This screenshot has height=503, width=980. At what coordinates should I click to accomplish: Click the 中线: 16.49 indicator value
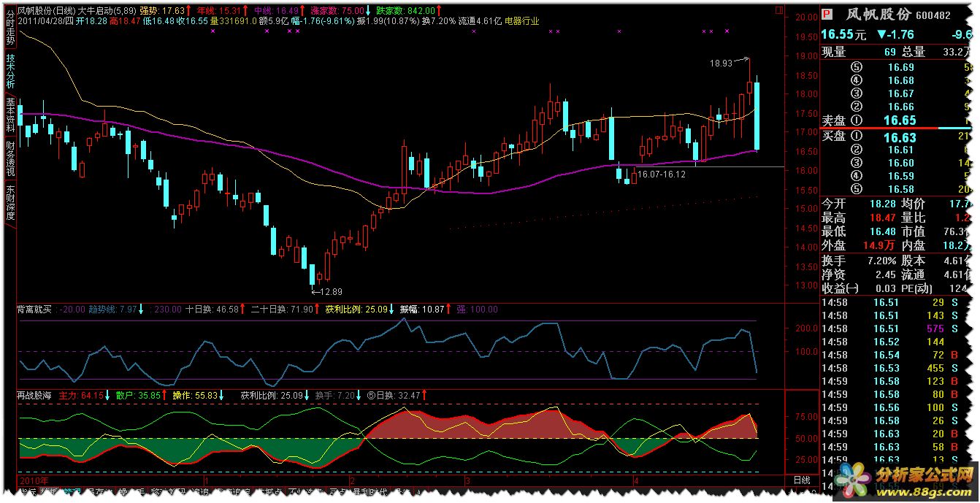point(277,11)
